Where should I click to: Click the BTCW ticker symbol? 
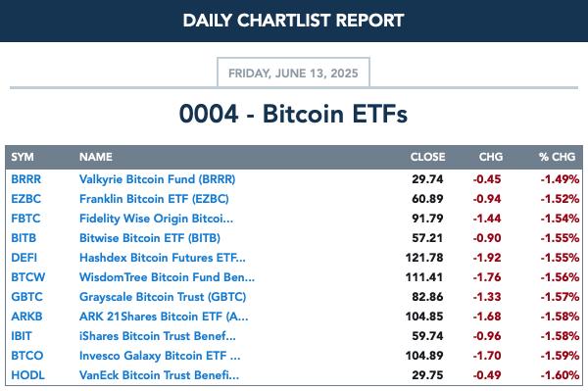[x=28, y=277]
